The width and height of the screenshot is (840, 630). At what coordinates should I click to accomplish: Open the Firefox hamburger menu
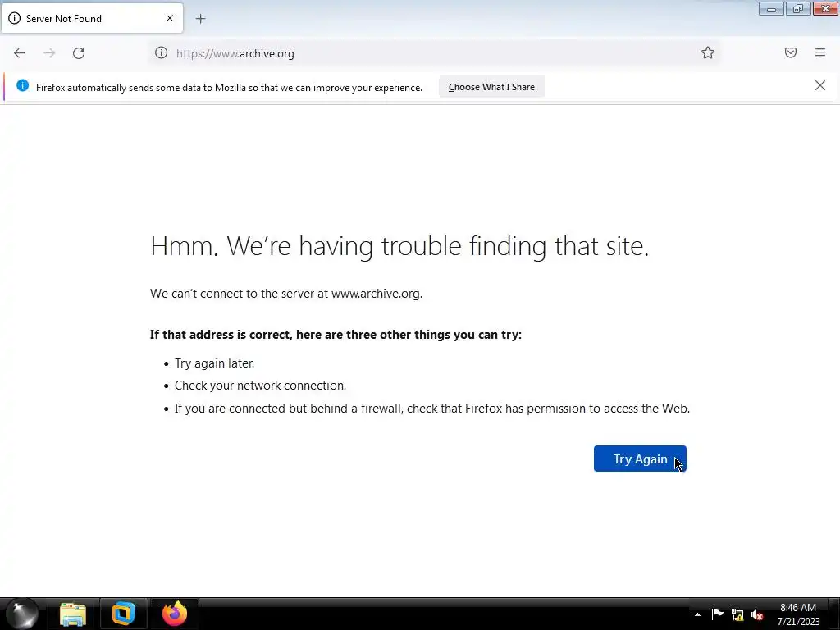[820, 52]
